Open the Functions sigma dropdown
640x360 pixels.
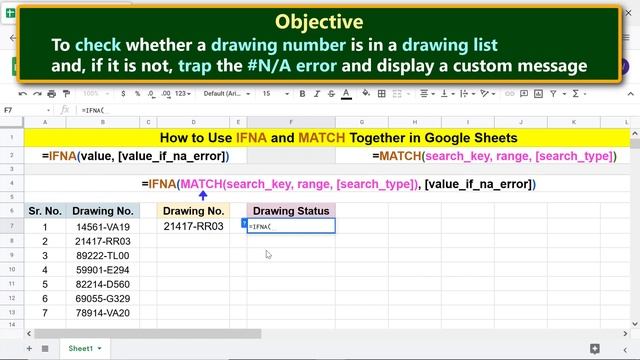pos(579,94)
